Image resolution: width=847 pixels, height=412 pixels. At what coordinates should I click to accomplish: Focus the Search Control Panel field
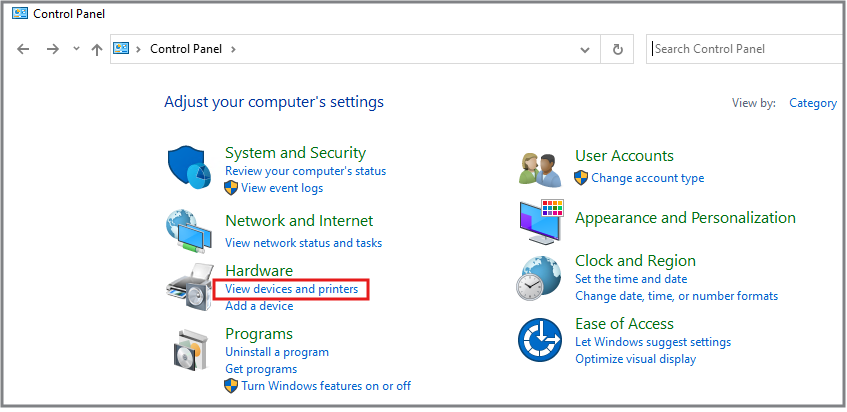(740, 48)
